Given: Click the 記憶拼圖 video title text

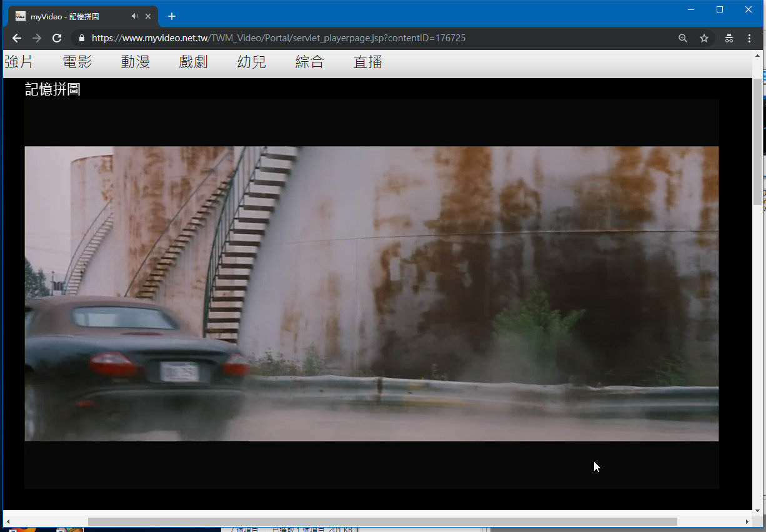Looking at the screenshot, I should point(53,89).
